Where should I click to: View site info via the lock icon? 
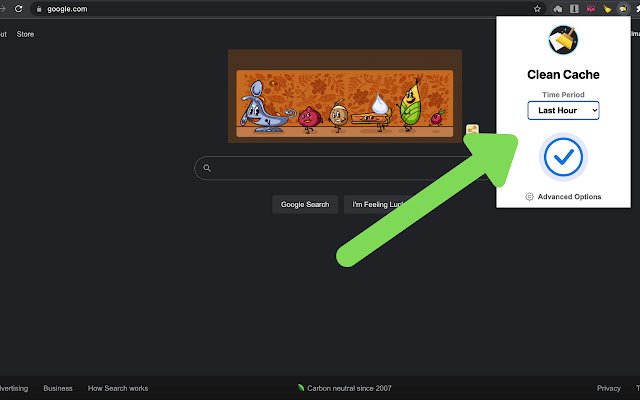click(39, 9)
